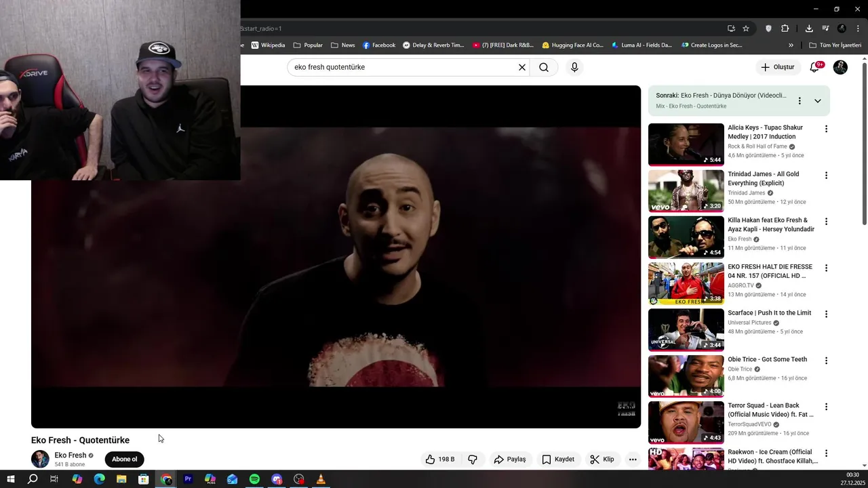The image size is (868, 488).
Task: Open Chrome three-dot menu
Action: tap(858, 28)
